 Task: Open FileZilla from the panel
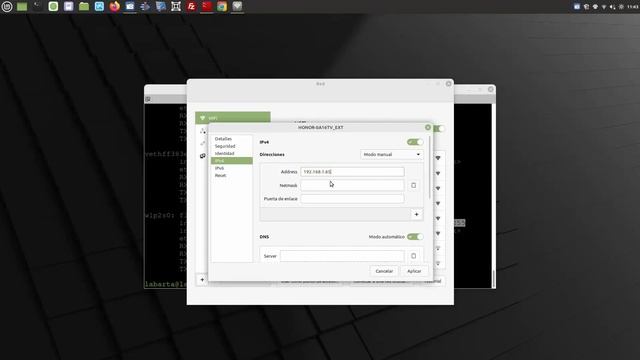pyautogui.click(x=191, y=7)
